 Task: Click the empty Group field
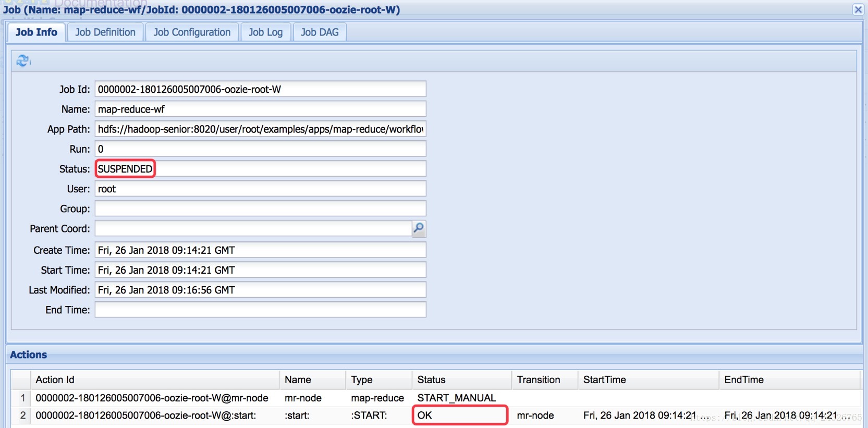[260, 208]
